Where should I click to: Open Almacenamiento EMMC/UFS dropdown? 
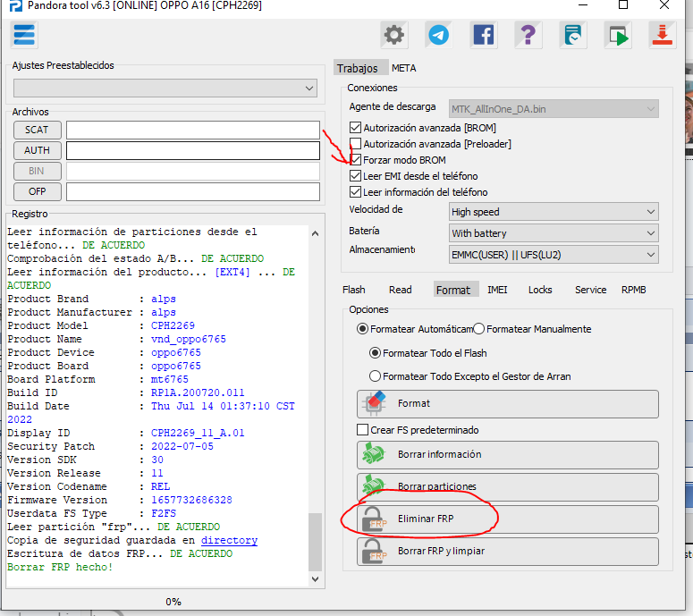click(554, 255)
